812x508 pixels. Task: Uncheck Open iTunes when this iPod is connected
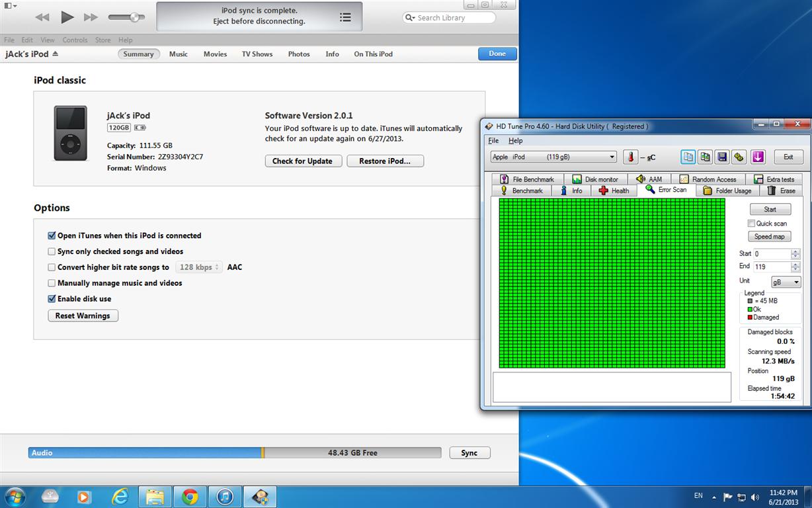[52, 235]
